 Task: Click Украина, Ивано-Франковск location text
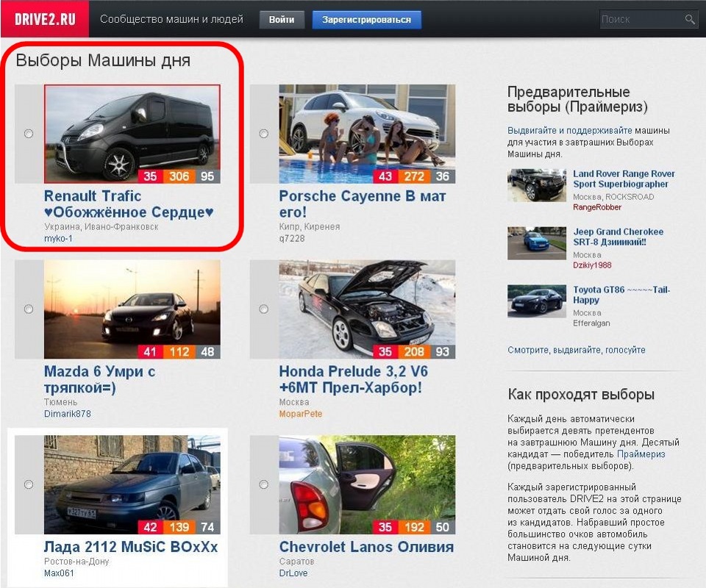pos(101,226)
